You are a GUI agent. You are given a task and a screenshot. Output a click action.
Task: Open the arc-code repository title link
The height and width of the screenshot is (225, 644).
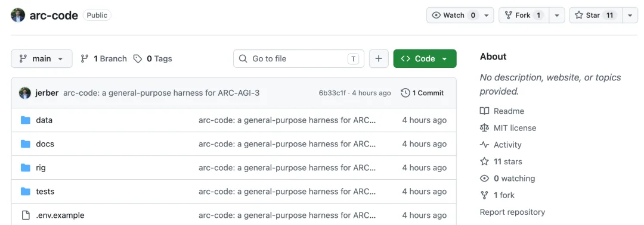[54, 15]
